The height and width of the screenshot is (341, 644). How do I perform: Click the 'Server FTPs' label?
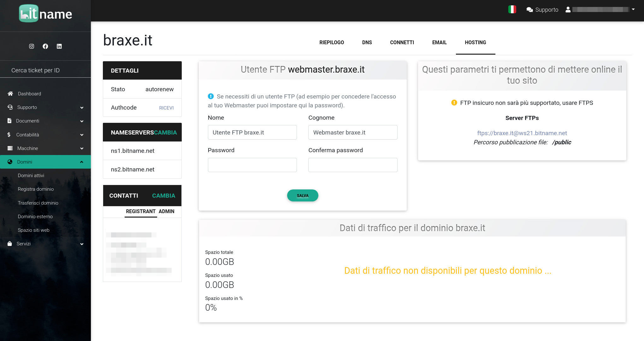[522, 118]
